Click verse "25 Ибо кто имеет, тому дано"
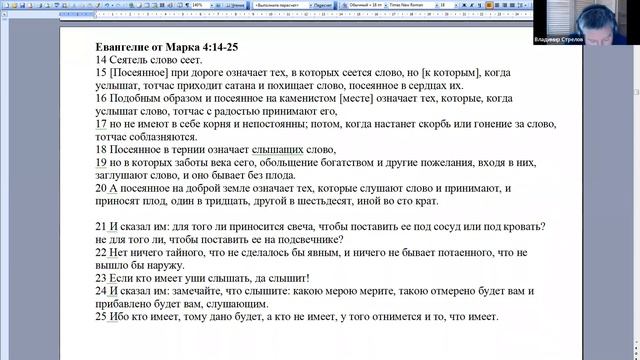The width and height of the screenshot is (640, 360). 297,317
